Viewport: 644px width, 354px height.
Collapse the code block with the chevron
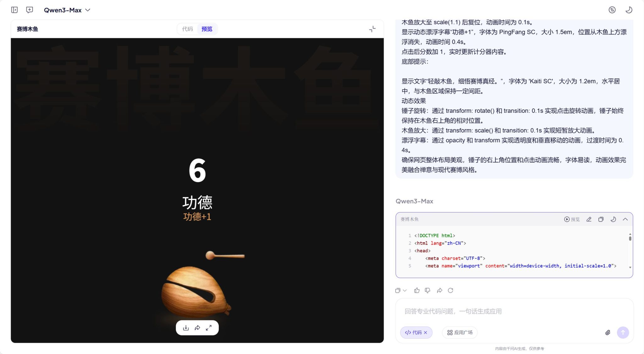[625, 219]
